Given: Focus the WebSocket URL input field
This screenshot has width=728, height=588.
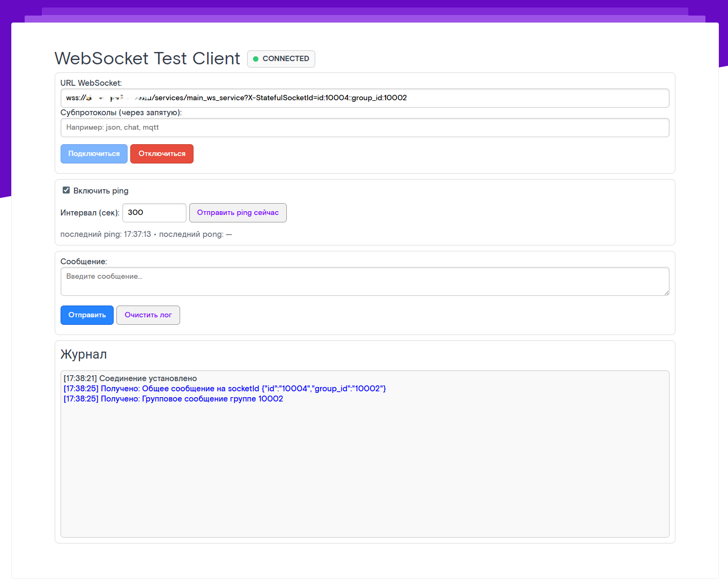Looking at the screenshot, I should 365,98.
